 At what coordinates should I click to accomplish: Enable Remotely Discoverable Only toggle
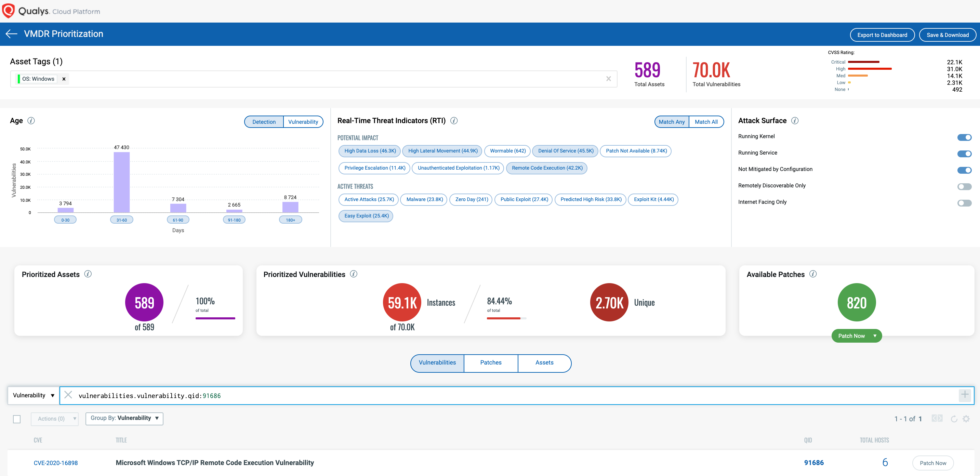964,186
